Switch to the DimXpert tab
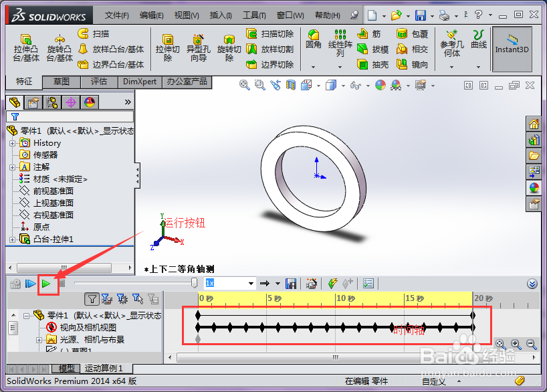This screenshot has width=547, height=392. click(x=140, y=82)
